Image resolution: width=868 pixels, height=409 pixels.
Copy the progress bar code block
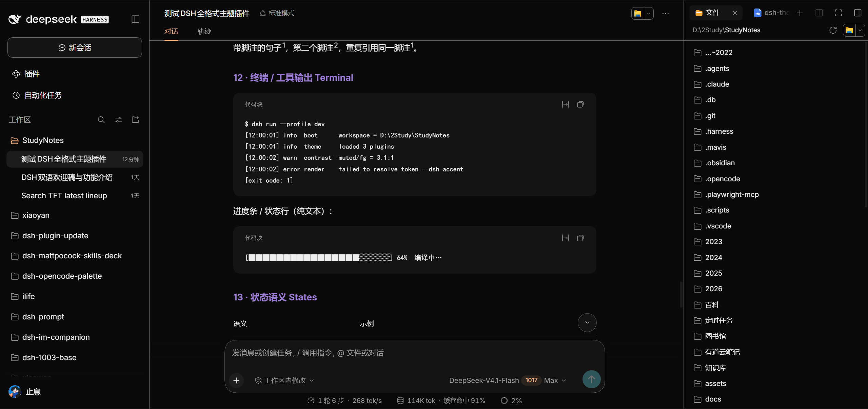pyautogui.click(x=580, y=238)
